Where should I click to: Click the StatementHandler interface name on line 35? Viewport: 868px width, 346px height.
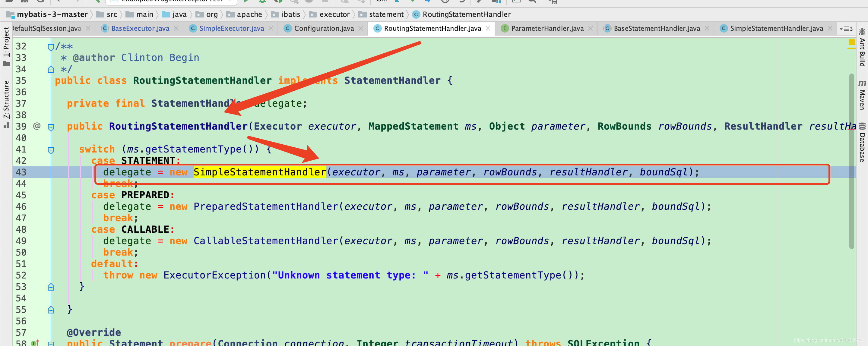pyautogui.click(x=392, y=80)
